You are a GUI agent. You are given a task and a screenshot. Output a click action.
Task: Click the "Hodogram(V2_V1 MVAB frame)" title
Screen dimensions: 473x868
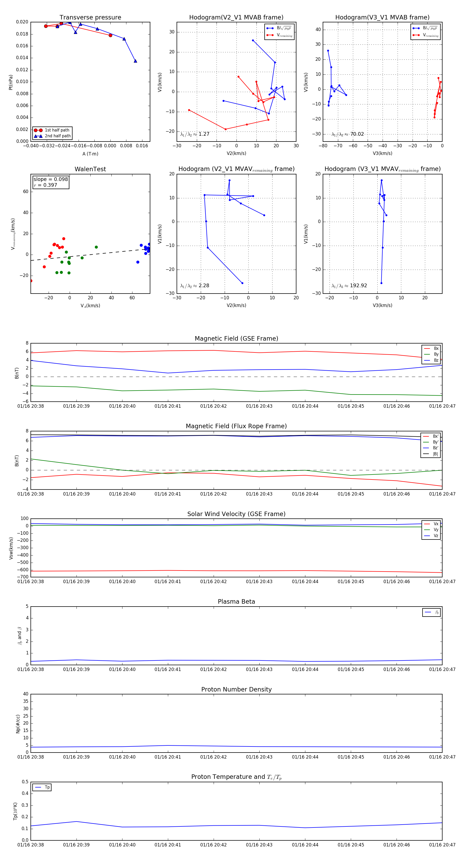236,18
